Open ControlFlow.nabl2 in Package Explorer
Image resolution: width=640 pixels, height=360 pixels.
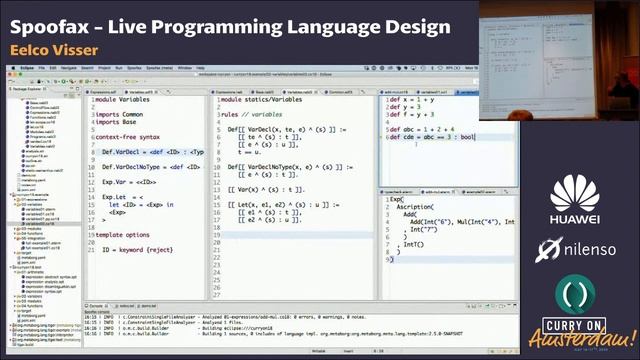pos(42,108)
